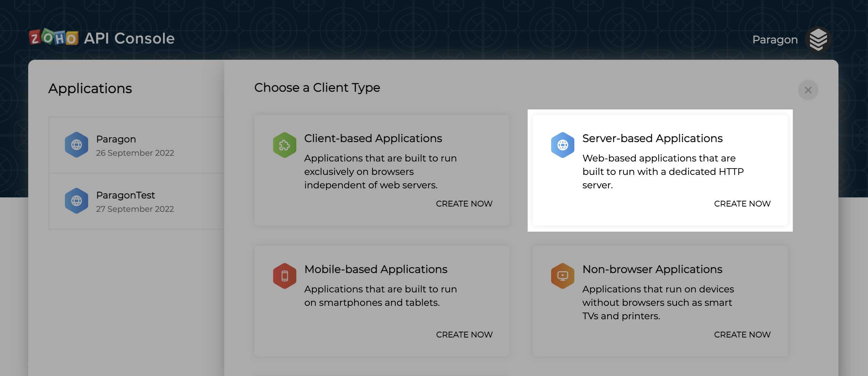Click the Zoho logo
868x376 pixels.
54,37
